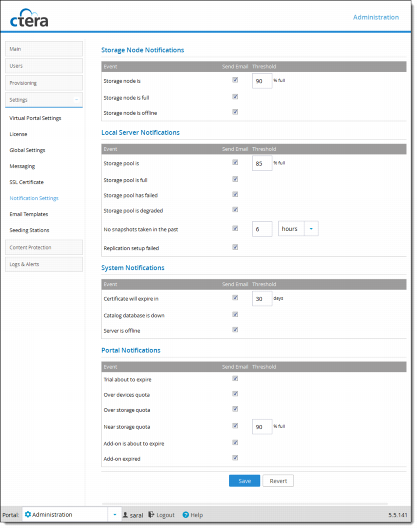Viewport: 417px width, 528px height.
Task: Select SSL Certificate in the sidebar
Action: pos(27,182)
